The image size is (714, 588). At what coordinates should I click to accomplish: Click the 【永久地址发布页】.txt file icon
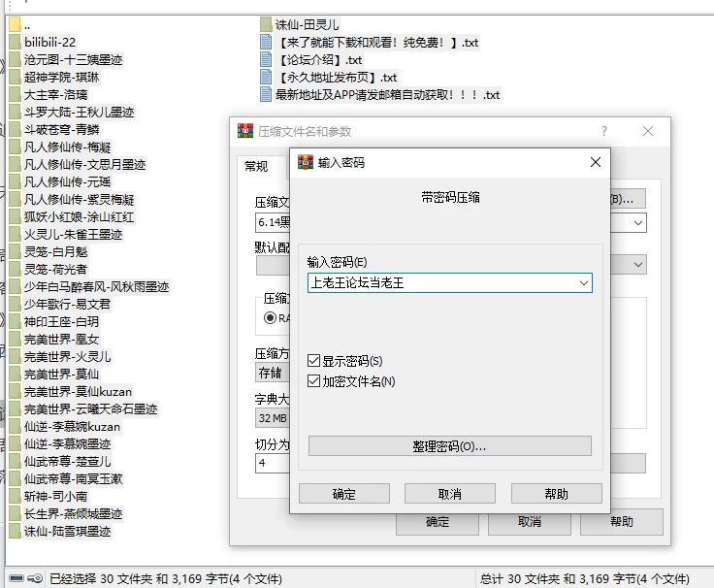pos(267,77)
